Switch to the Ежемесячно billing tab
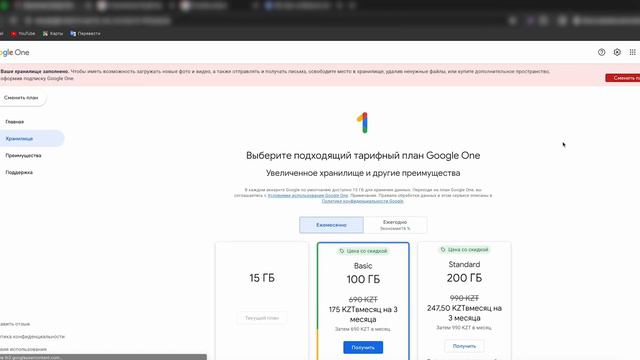 pyautogui.click(x=331, y=225)
